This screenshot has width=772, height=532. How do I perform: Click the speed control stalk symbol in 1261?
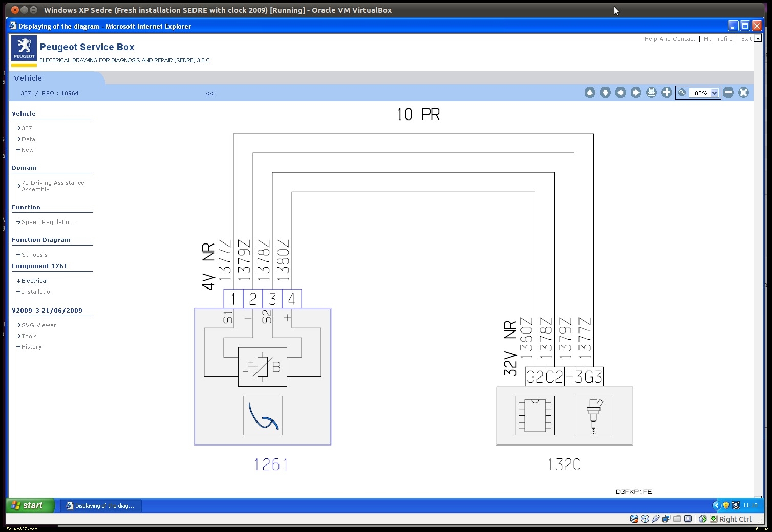pos(263,415)
